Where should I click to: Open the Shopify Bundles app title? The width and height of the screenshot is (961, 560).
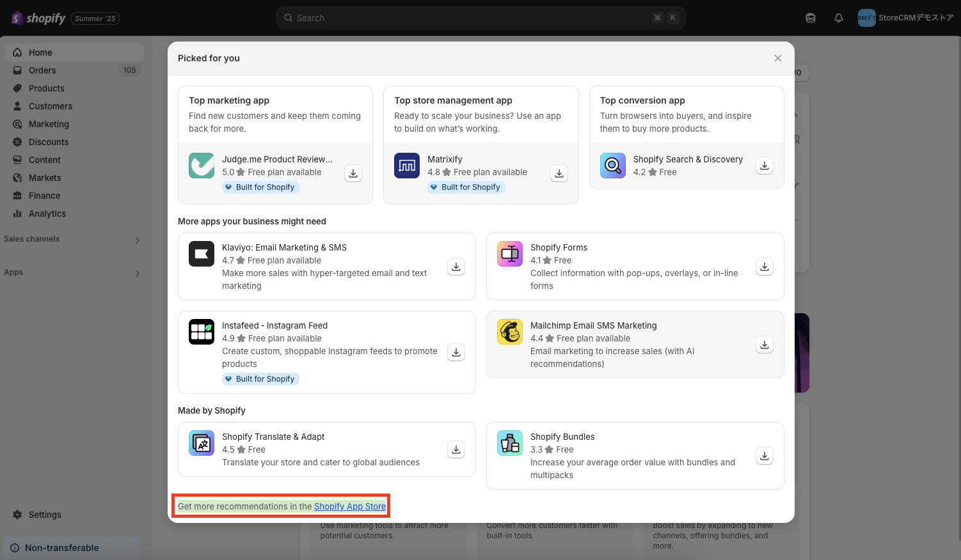(x=562, y=437)
